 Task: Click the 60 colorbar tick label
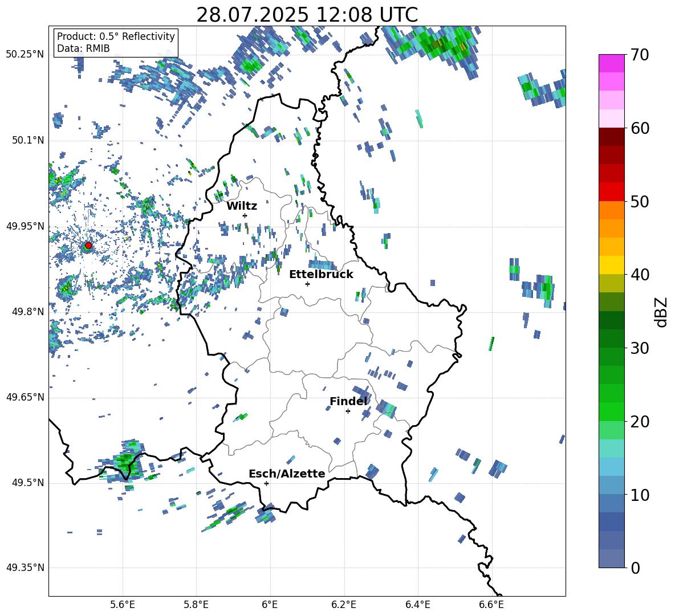point(639,128)
